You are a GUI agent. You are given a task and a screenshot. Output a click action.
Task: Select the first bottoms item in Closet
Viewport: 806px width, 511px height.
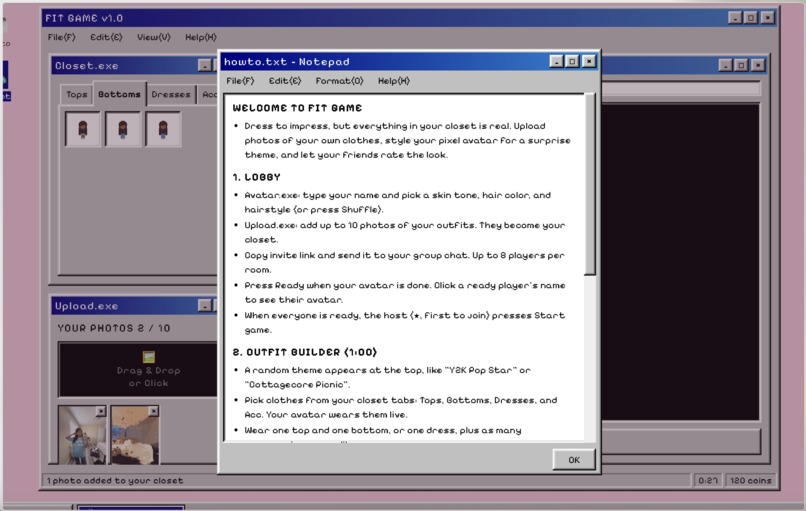83,129
